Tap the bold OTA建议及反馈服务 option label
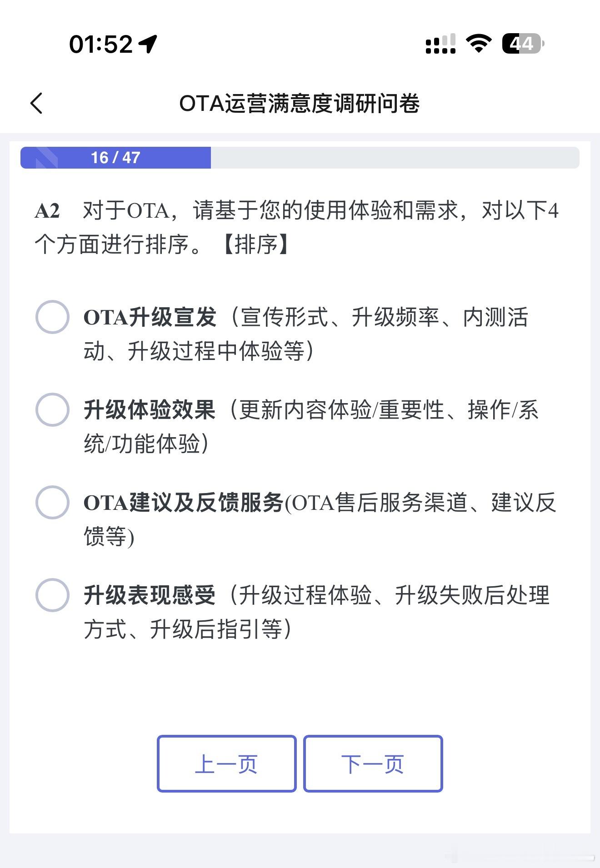Viewport: 600px width, 868px height. tap(183, 503)
